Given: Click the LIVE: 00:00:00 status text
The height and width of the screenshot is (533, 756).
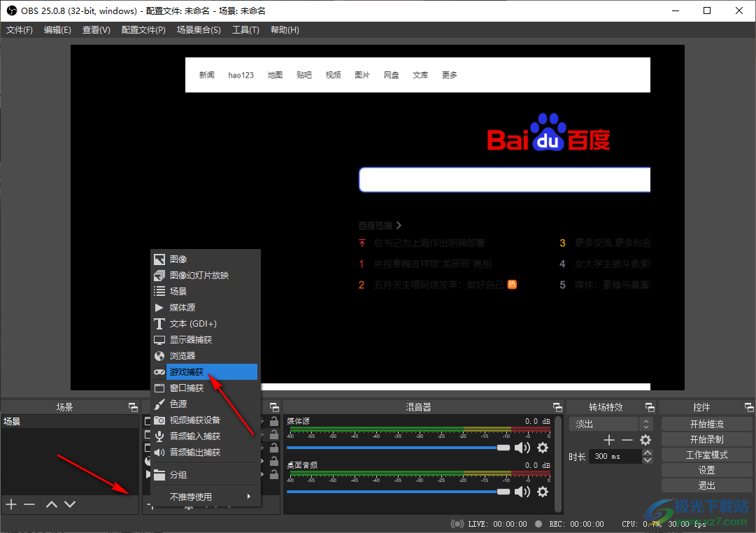Looking at the screenshot, I should (497, 524).
